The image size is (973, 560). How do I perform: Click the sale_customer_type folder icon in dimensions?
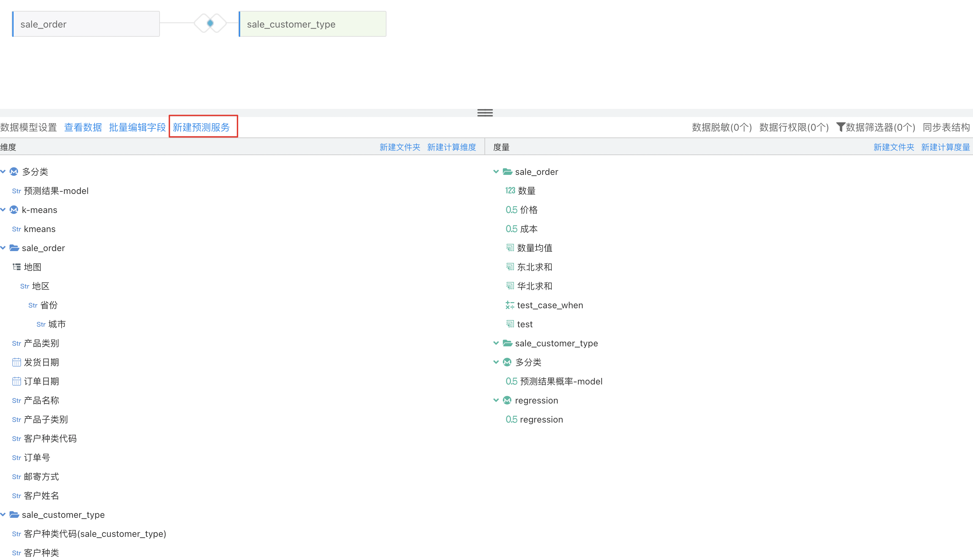tap(14, 514)
